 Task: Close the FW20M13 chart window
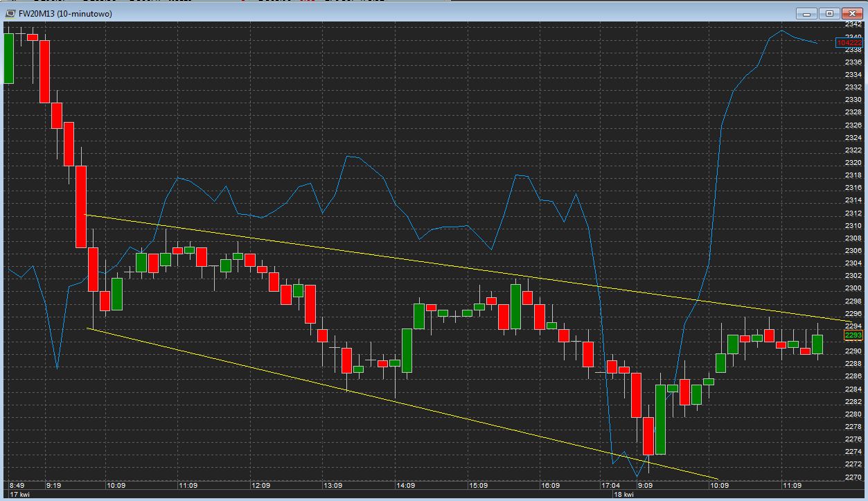pos(851,13)
